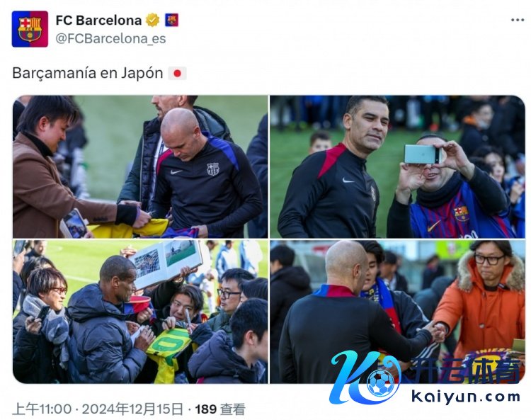Open top-right photo with fan taking selfie
The image size is (531, 420).
pyautogui.click(x=397, y=166)
